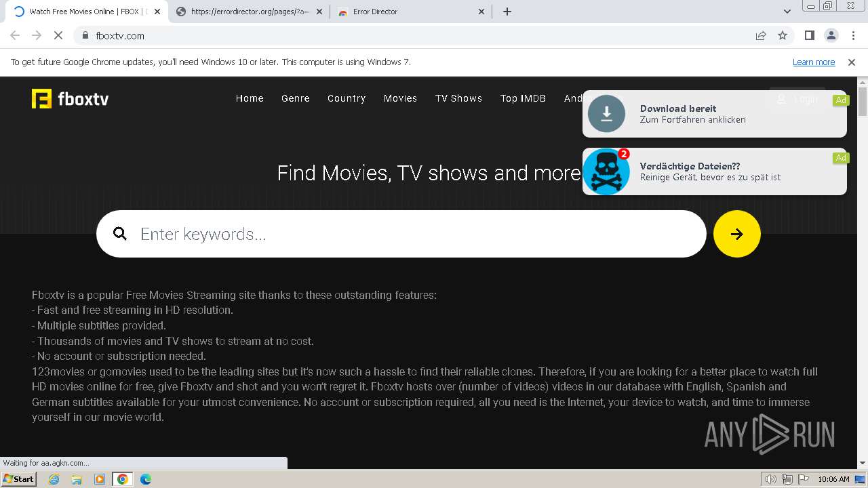Click "No account or subscription needed." line
This screenshot has height=488, width=868.
click(119, 356)
